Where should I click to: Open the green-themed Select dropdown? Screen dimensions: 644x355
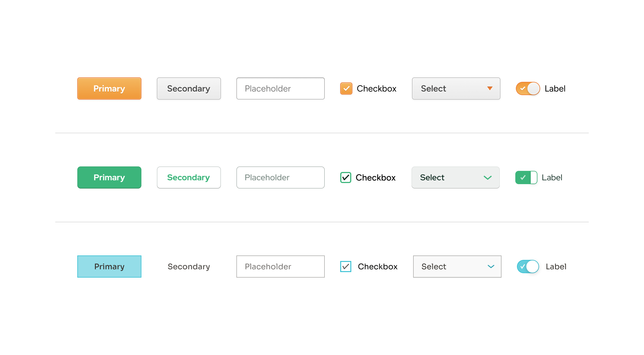[455, 177]
